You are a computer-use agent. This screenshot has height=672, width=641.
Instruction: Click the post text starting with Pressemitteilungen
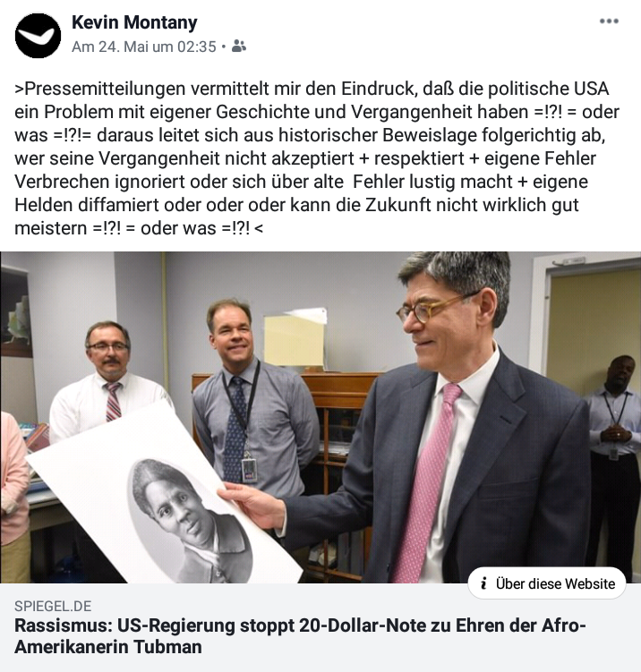click(x=316, y=158)
